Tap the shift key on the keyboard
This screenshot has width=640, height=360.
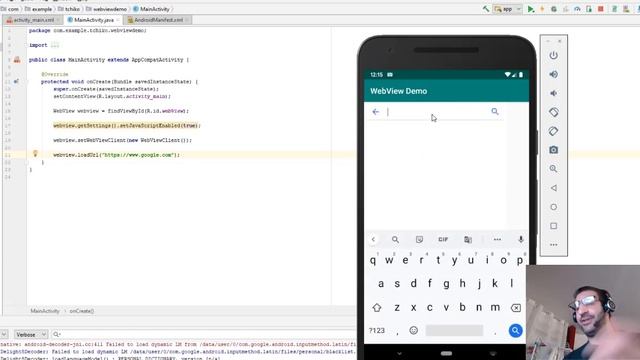pos(377,308)
